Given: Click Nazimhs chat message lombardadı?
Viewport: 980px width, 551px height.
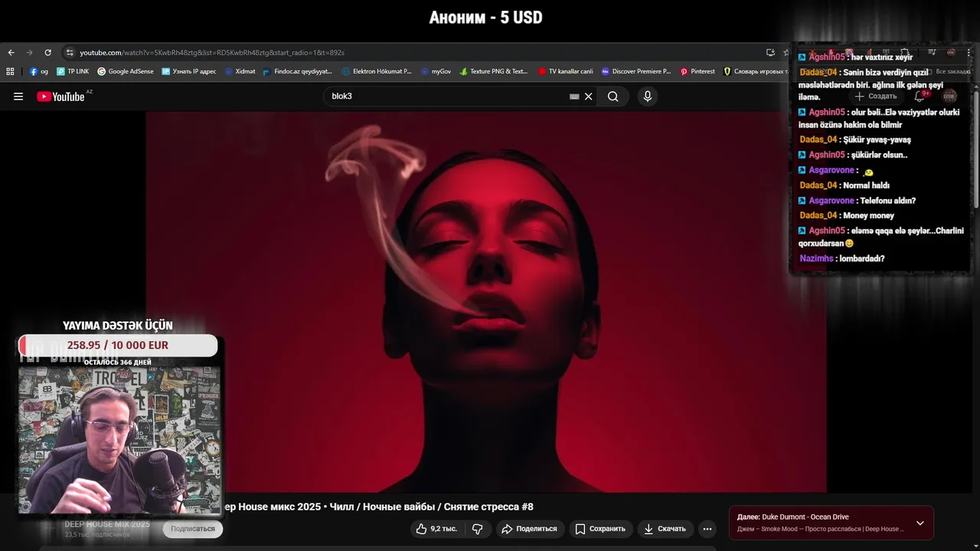Looking at the screenshot, I should [842, 259].
